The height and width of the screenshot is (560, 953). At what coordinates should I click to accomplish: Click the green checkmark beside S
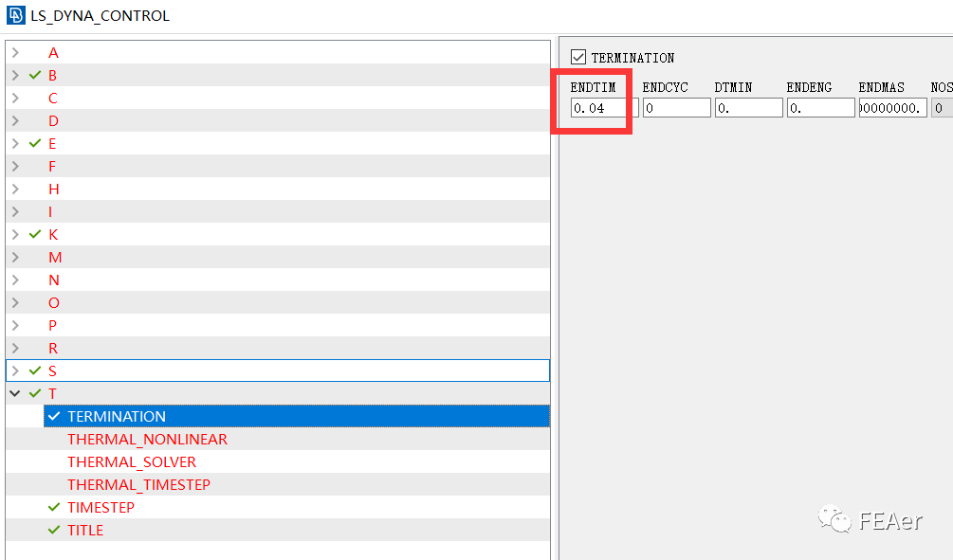click(35, 370)
